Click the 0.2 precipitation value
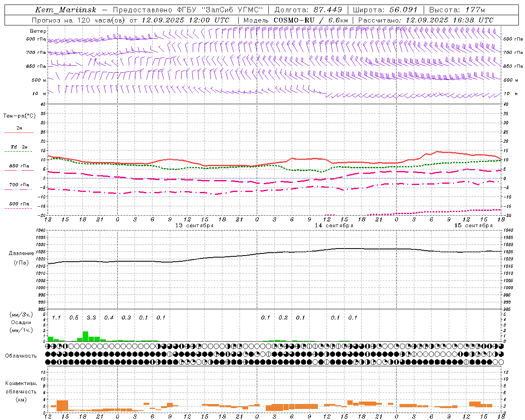525x420 pixels. pyautogui.click(x=283, y=318)
